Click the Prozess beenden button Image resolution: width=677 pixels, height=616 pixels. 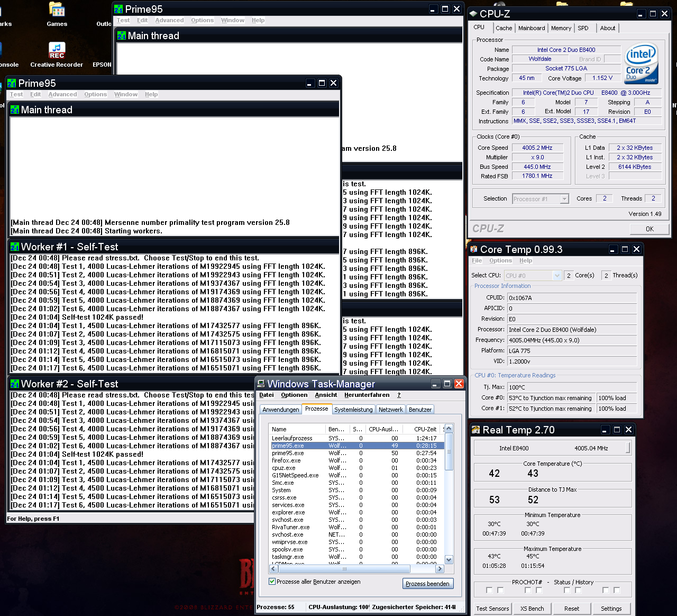[427, 584]
